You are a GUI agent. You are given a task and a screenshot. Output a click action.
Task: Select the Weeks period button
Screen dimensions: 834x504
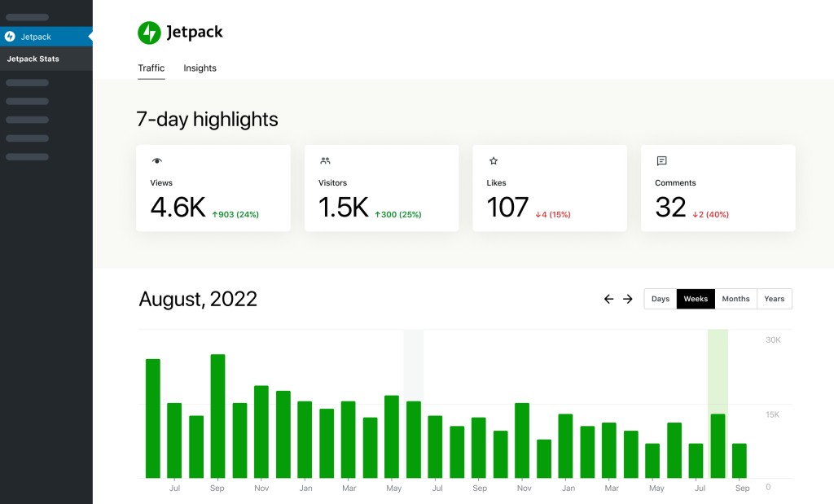point(696,299)
